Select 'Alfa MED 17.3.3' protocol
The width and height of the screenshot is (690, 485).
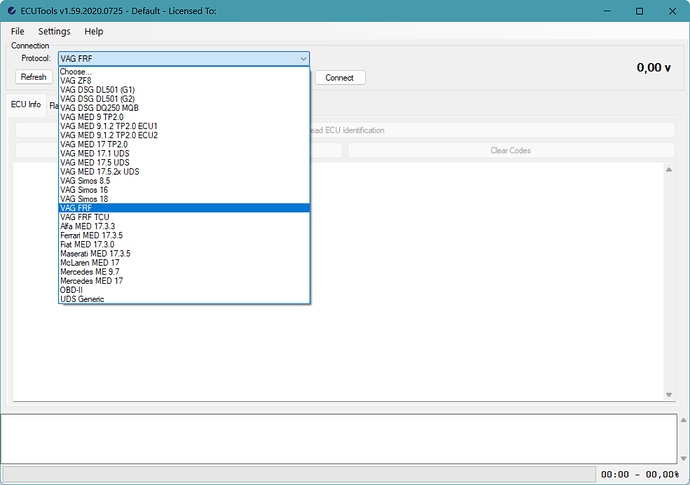[184, 226]
